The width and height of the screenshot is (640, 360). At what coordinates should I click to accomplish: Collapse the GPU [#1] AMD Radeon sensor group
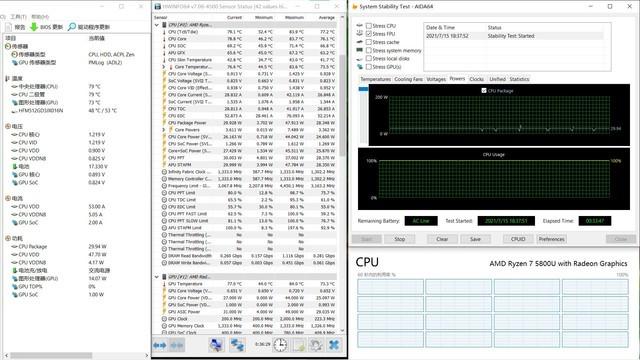pos(157,277)
